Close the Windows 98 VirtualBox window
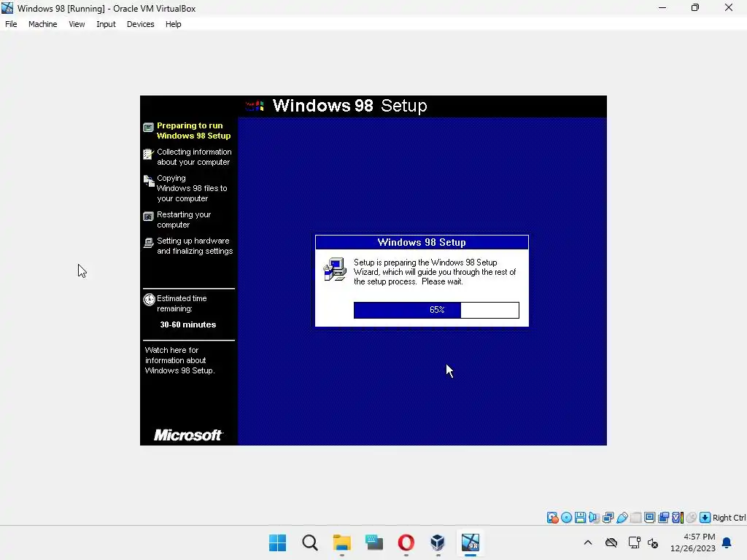Viewport: 747px width, 560px height. [x=729, y=7]
